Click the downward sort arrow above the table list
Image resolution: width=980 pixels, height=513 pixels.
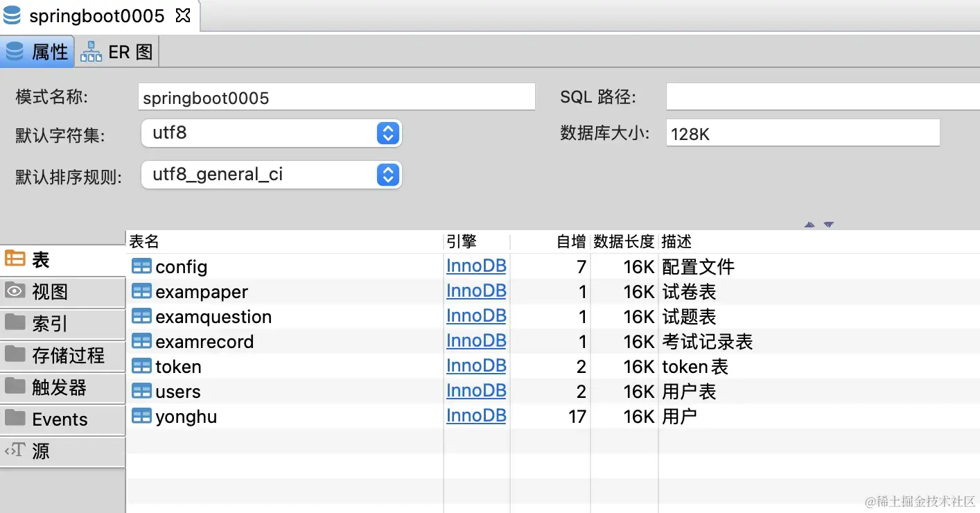click(829, 225)
